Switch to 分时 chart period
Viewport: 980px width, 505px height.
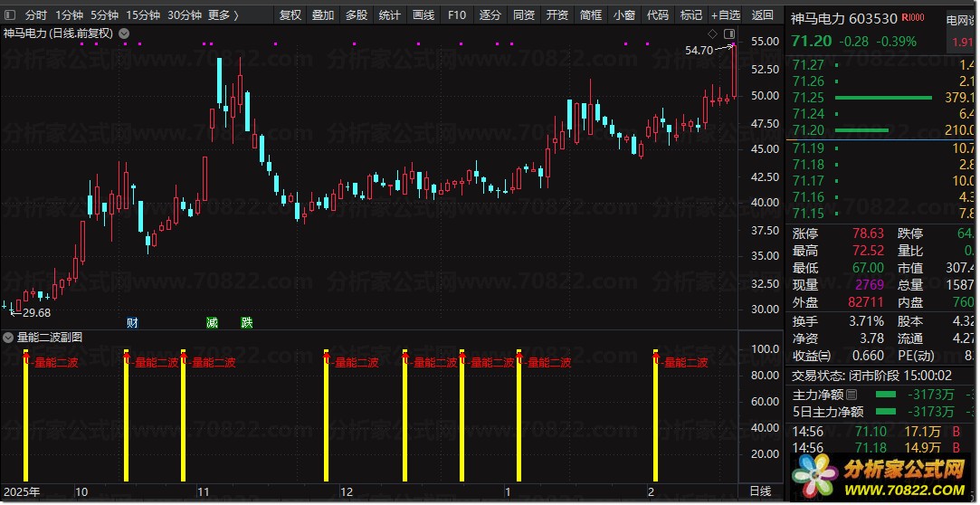point(35,15)
